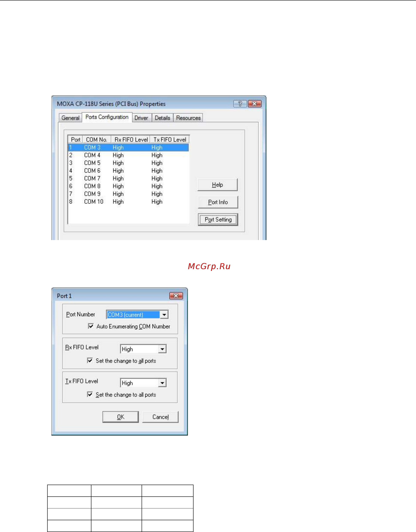Image resolution: width=416 pixels, height=532 pixels.
Task: Click the question mark help icon
Action: (240, 104)
